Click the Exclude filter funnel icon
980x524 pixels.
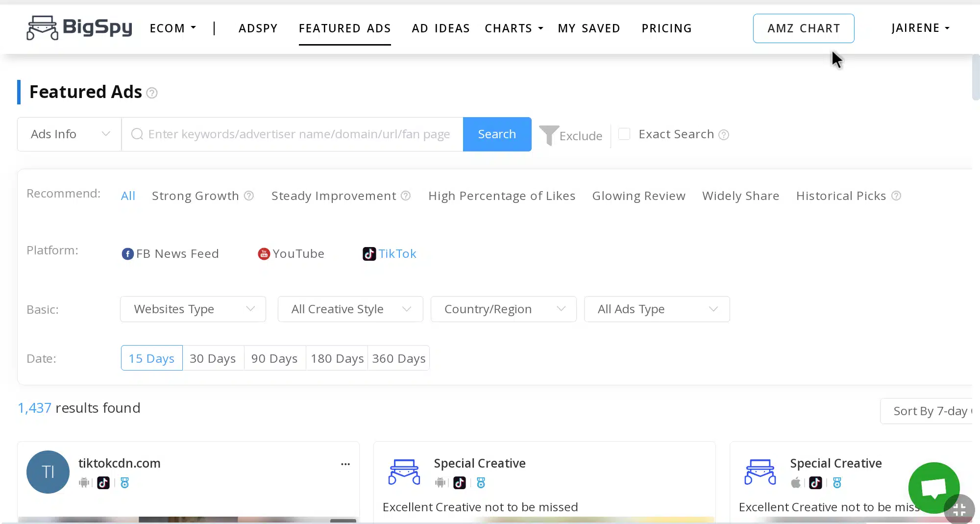[x=549, y=134]
